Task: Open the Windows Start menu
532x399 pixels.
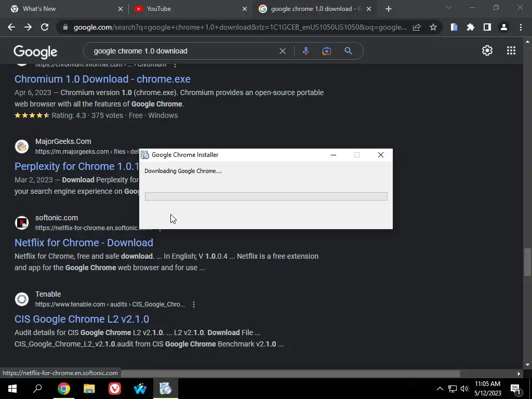Action: click(x=12, y=389)
